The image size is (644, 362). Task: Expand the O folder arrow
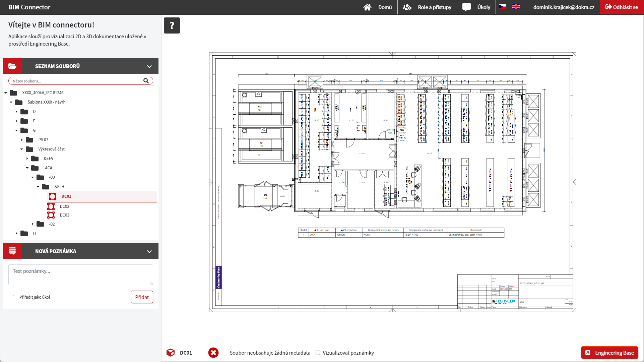coord(16,233)
